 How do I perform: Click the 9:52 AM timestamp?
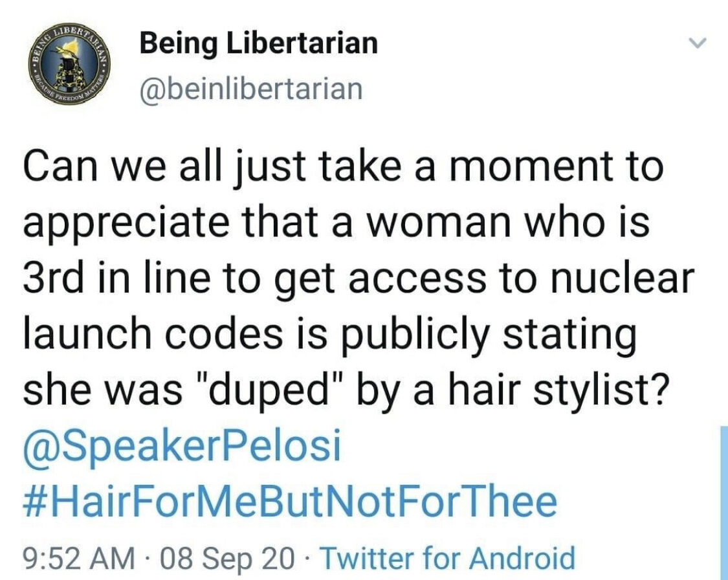(79, 557)
